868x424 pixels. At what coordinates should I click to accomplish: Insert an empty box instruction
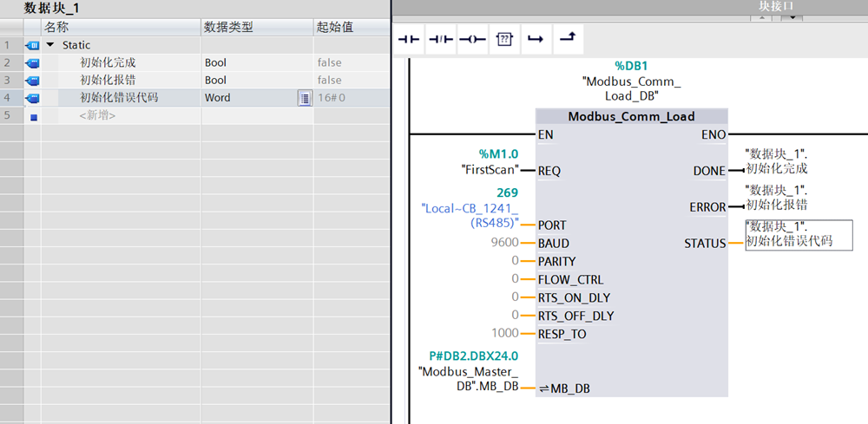[504, 39]
